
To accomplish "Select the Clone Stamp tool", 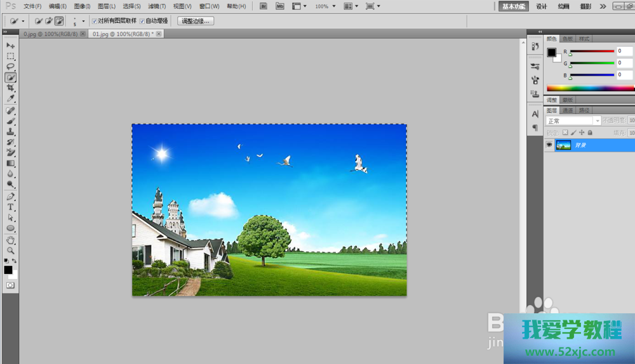I will [10, 132].
